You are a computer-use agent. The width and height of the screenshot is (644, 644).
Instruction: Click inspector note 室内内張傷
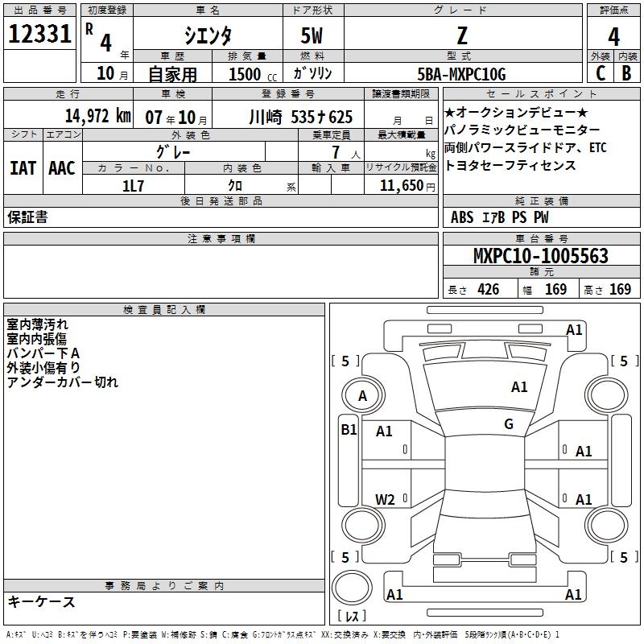click(x=36, y=339)
